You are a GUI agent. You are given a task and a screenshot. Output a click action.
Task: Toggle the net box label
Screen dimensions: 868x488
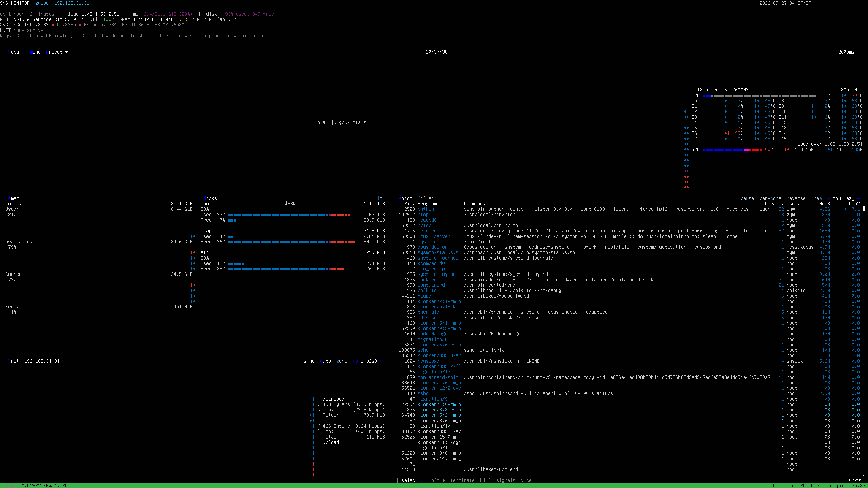[x=14, y=361]
